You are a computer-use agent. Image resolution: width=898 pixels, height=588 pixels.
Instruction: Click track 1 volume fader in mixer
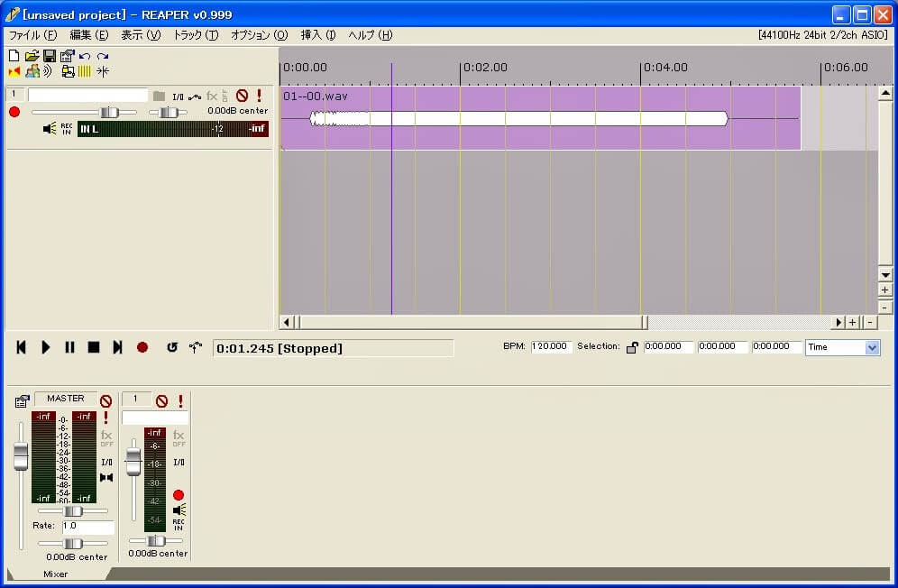[x=133, y=462]
